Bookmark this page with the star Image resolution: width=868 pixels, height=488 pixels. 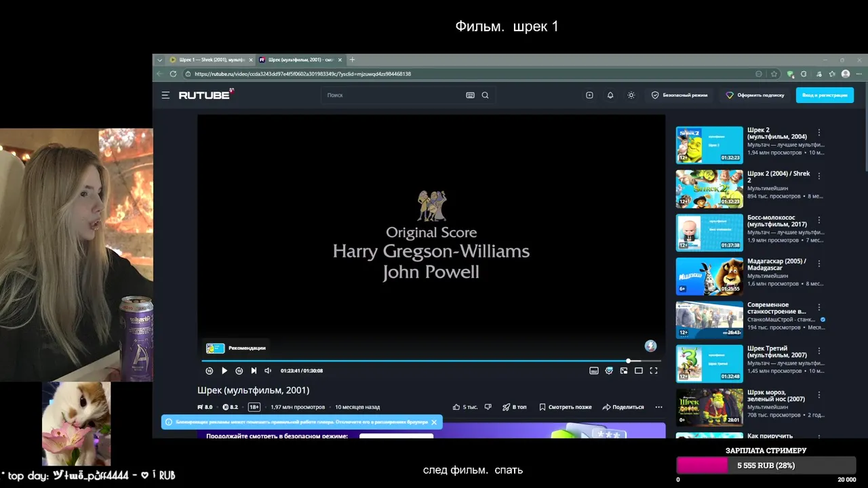coord(774,74)
